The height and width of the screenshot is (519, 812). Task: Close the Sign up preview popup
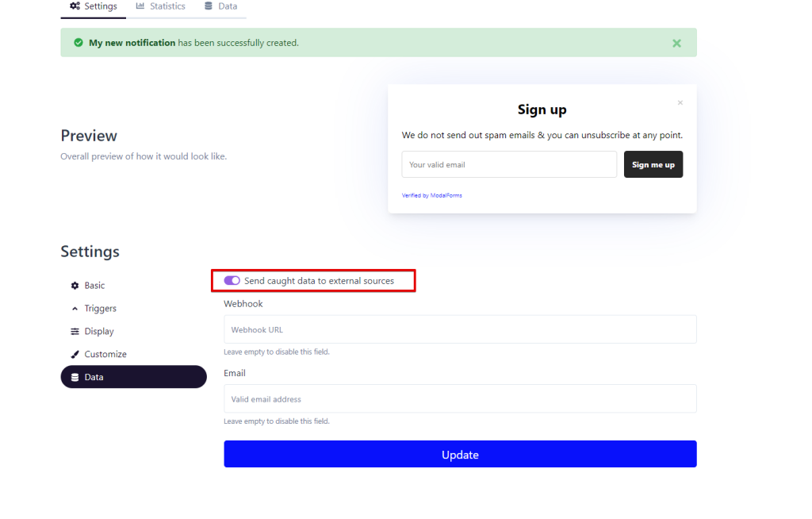tap(680, 102)
